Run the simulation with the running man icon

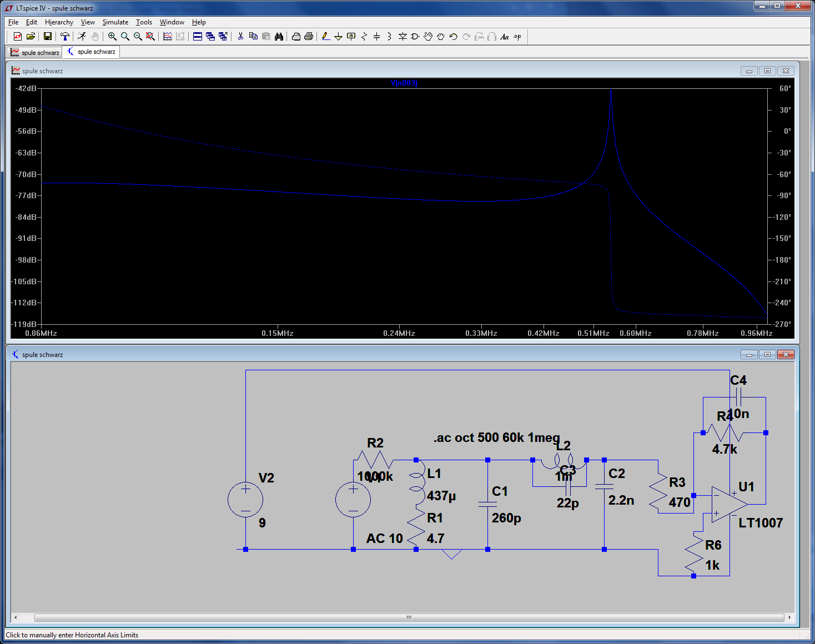[x=82, y=37]
